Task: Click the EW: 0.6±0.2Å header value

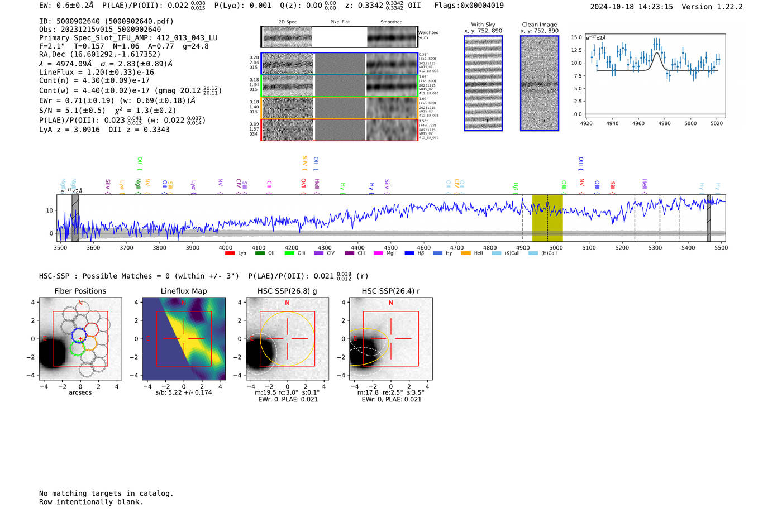Action: 66,6
